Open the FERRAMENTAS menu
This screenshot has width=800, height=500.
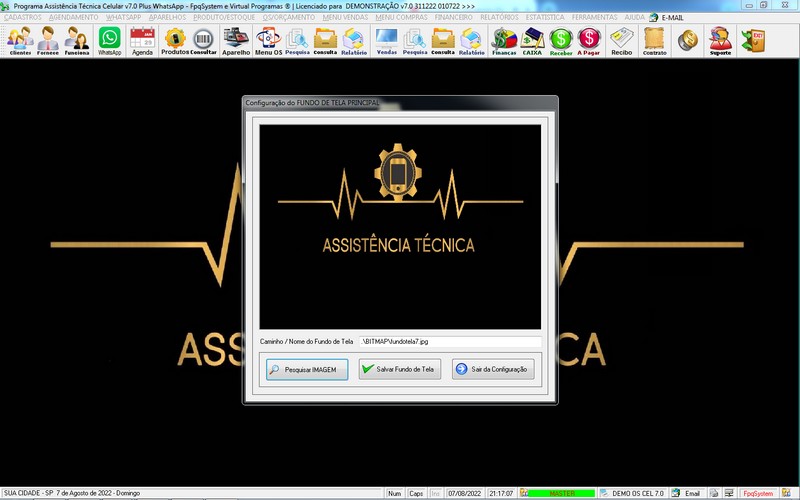pos(594,17)
